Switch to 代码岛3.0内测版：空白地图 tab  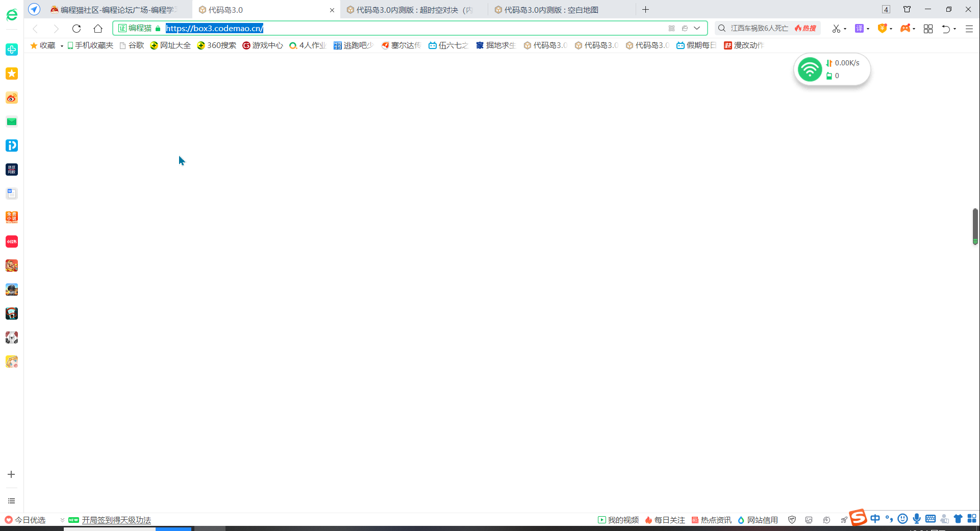click(x=561, y=10)
